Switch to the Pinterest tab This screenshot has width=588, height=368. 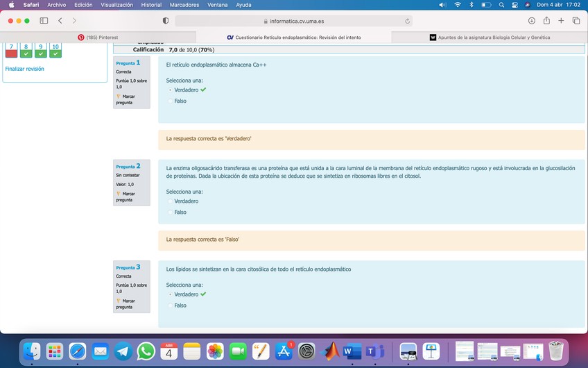(x=98, y=37)
